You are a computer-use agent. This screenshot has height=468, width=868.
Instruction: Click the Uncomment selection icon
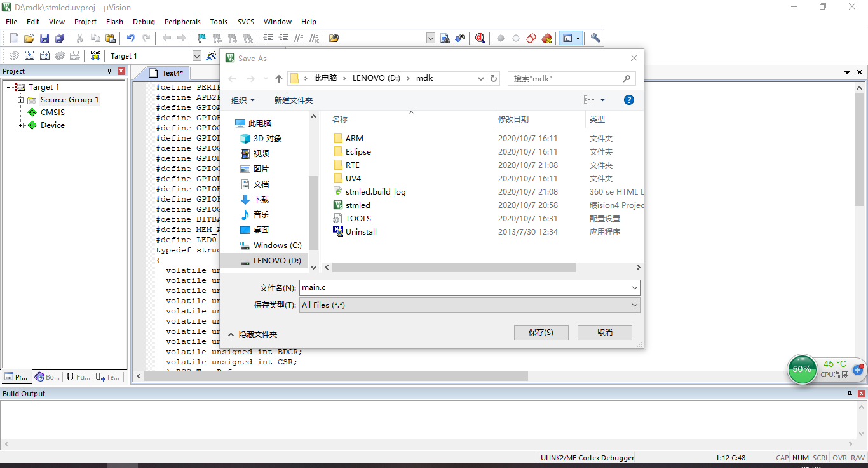pos(315,38)
